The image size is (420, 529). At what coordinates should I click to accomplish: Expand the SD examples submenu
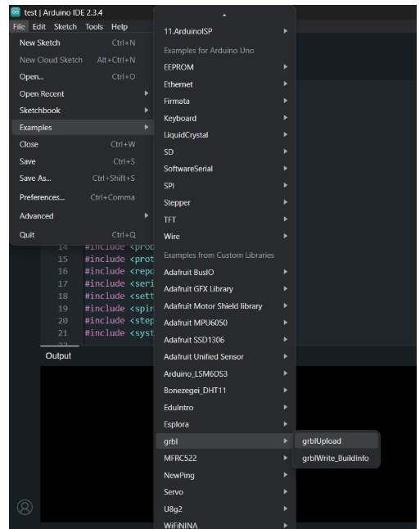[224, 151]
